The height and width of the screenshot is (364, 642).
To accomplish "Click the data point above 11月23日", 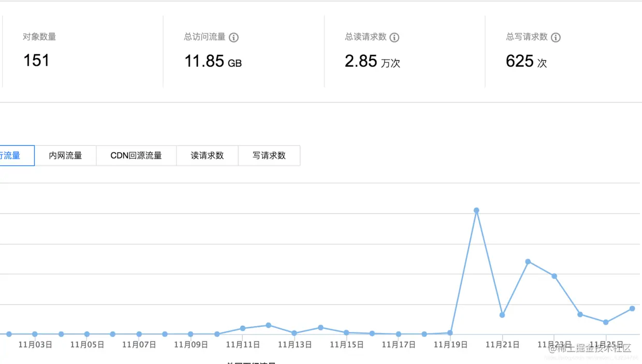I will point(554,276).
